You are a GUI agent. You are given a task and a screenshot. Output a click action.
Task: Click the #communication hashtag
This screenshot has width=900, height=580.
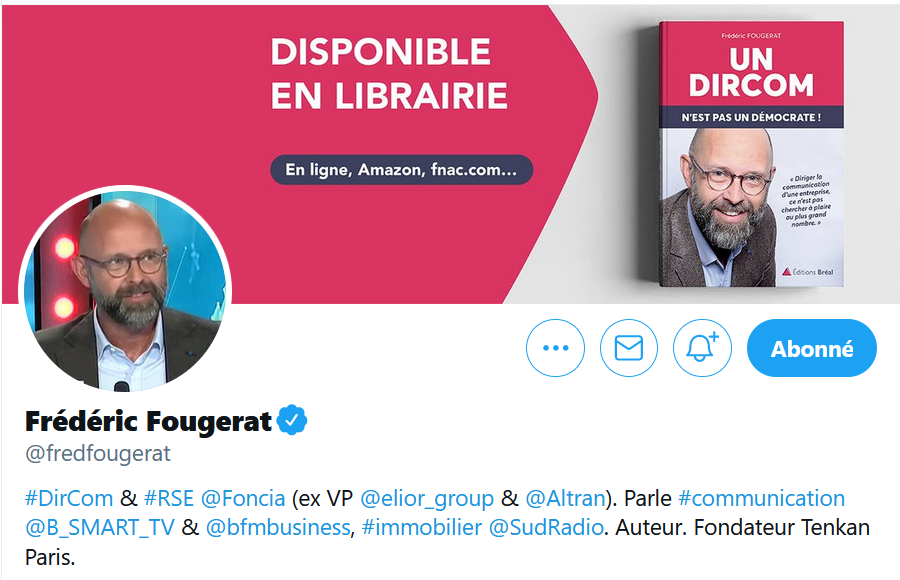click(761, 498)
